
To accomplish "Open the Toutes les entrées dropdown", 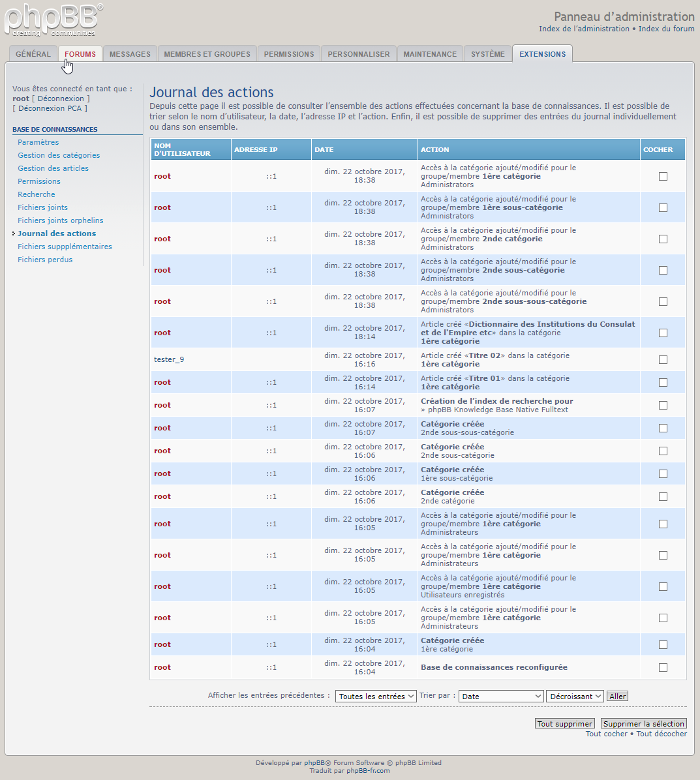I will [x=376, y=697].
